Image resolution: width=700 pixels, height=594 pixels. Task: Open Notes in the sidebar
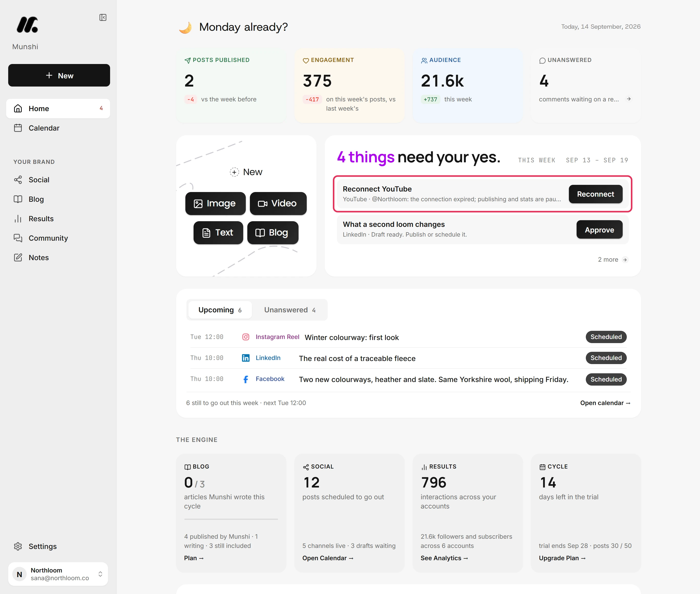[58, 258]
